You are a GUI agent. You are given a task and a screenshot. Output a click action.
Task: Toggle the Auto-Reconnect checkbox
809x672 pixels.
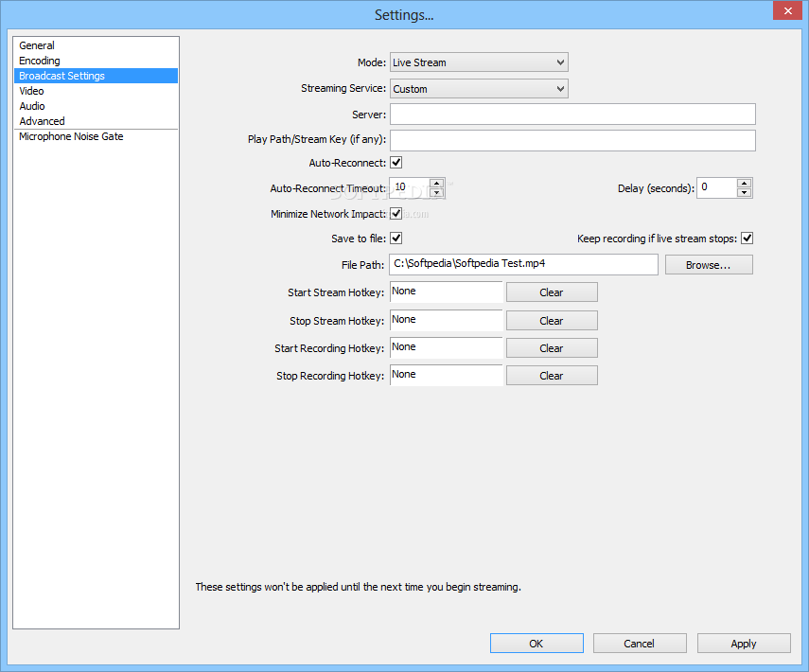click(396, 163)
